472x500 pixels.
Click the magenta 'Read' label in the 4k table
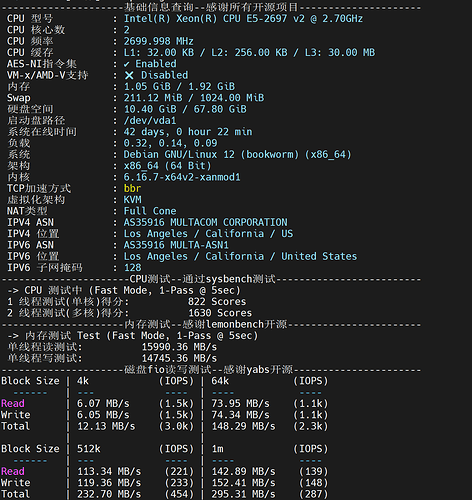coord(13,404)
